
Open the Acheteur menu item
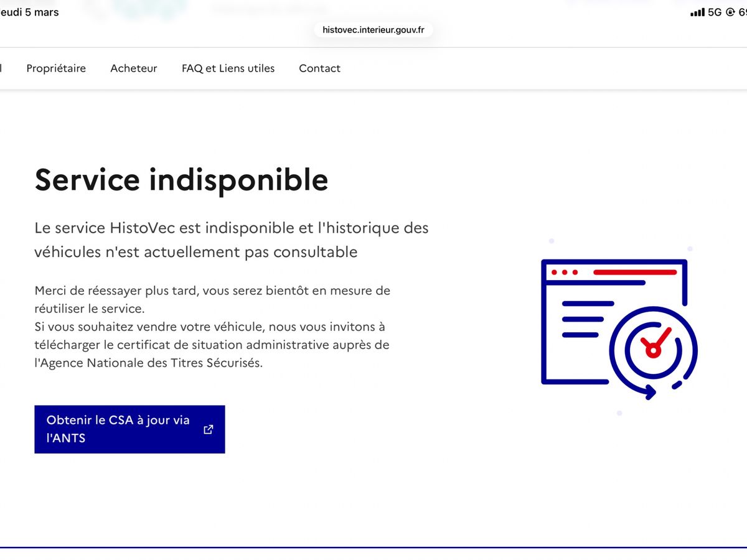tap(134, 68)
